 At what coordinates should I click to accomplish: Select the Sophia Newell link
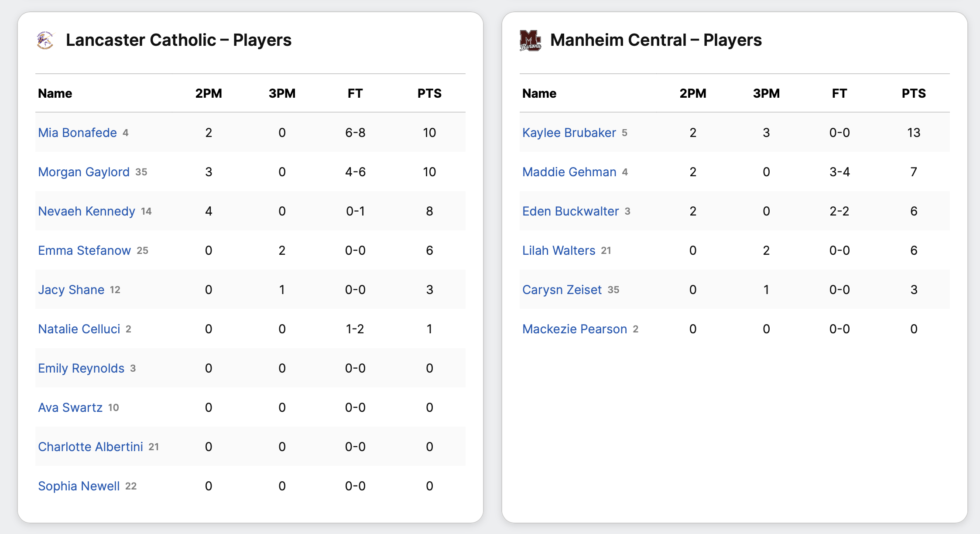click(79, 486)
